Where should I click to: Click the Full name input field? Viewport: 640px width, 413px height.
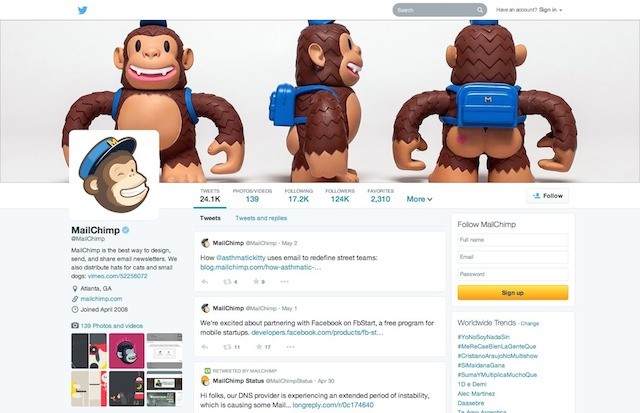pyautogui.click(x=513, y=240)
